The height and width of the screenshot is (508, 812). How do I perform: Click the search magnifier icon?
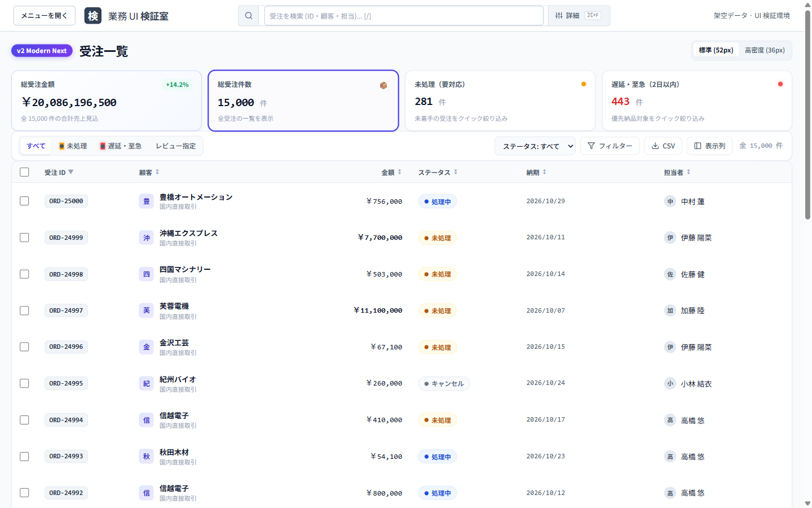[x=249, y=16]
